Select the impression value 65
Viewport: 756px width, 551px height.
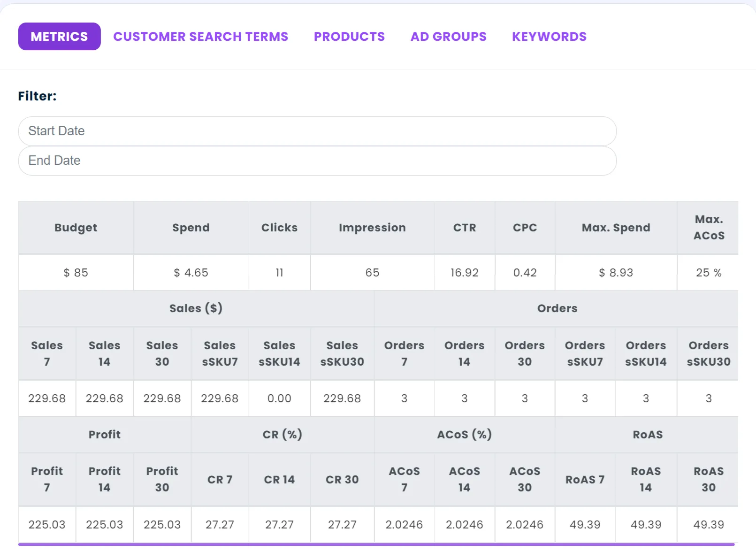coord(372,273)
